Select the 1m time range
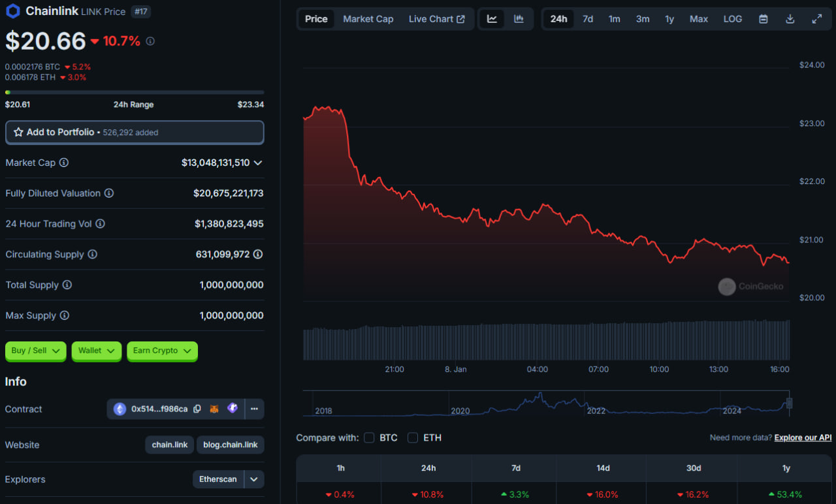The width and height of the screenshot is (836, 504). point(615,19)
